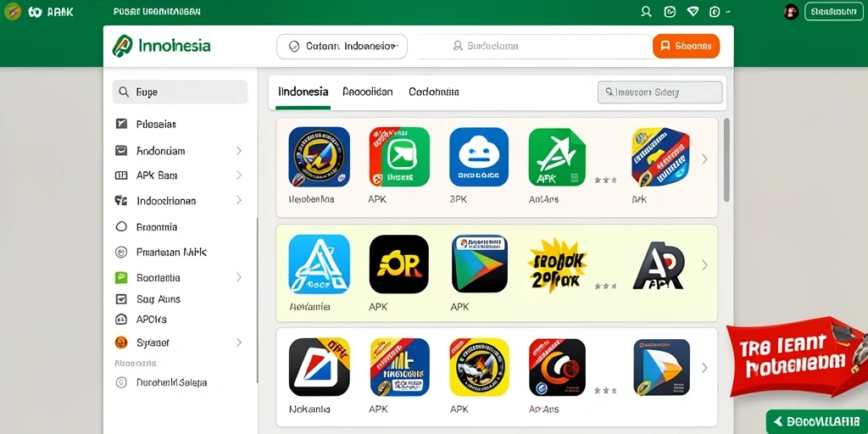Open the Play Store triangle app icon
The width and height of the screenshot is (868, 434).
480,264
